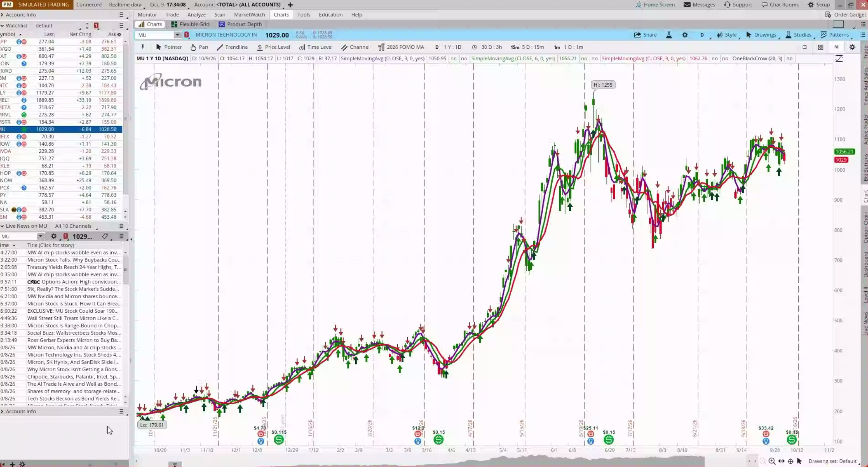Open the Style menu
Image resolution: width=868 pixels, height=467 pixels.
pyautogui.click(x=727, y=35)
